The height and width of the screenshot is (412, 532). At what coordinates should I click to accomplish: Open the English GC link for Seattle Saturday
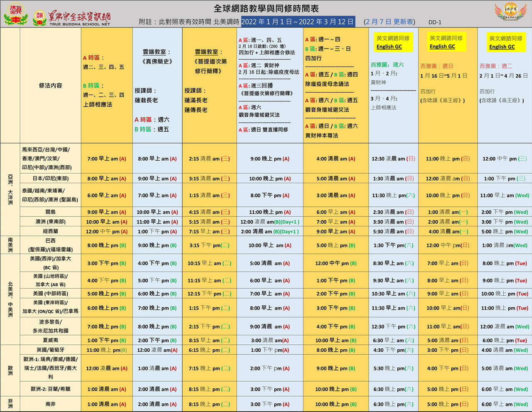(389, 47)
